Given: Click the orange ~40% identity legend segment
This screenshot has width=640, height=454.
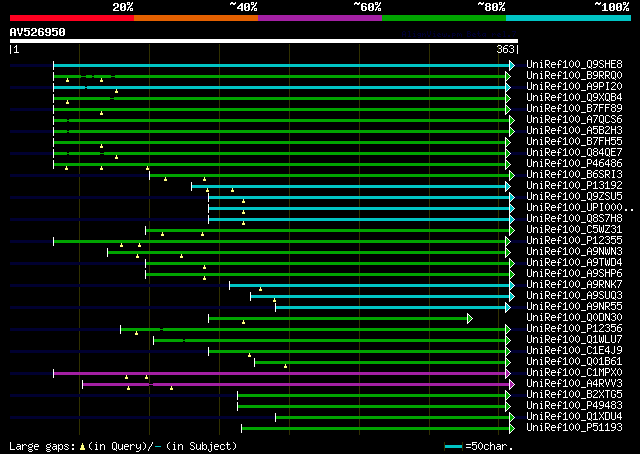Looking at the screenshot, I should pos(196,18).
